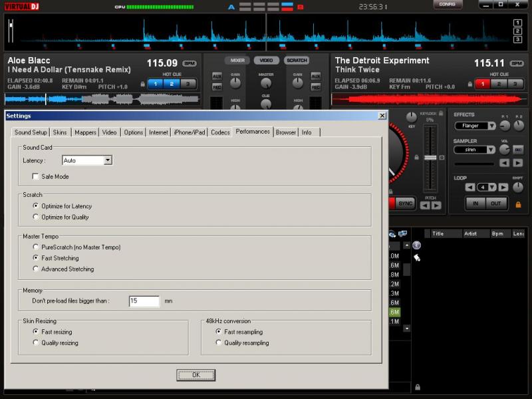
Task: Click the sampler VOL knob
Action: click(x=505, y=149)
